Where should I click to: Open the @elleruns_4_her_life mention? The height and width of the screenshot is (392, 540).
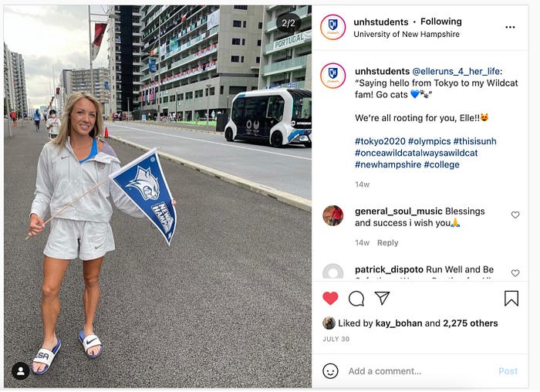pos(457,71)
